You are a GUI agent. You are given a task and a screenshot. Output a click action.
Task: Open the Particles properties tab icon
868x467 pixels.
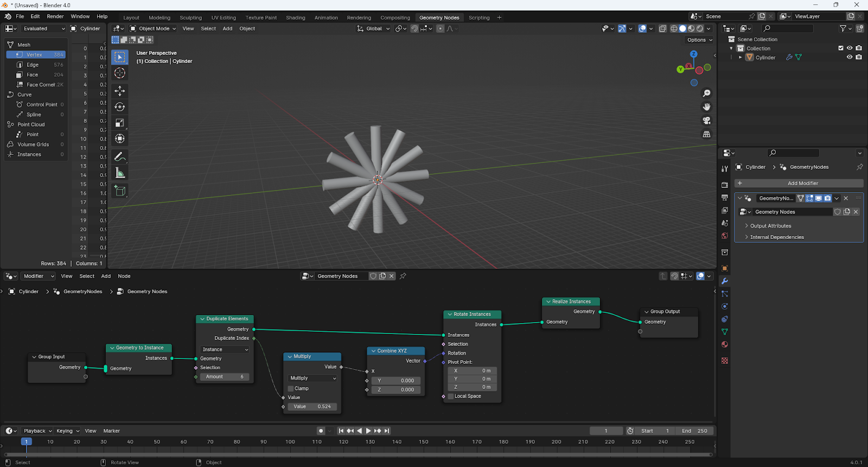(x=725, y=294)
